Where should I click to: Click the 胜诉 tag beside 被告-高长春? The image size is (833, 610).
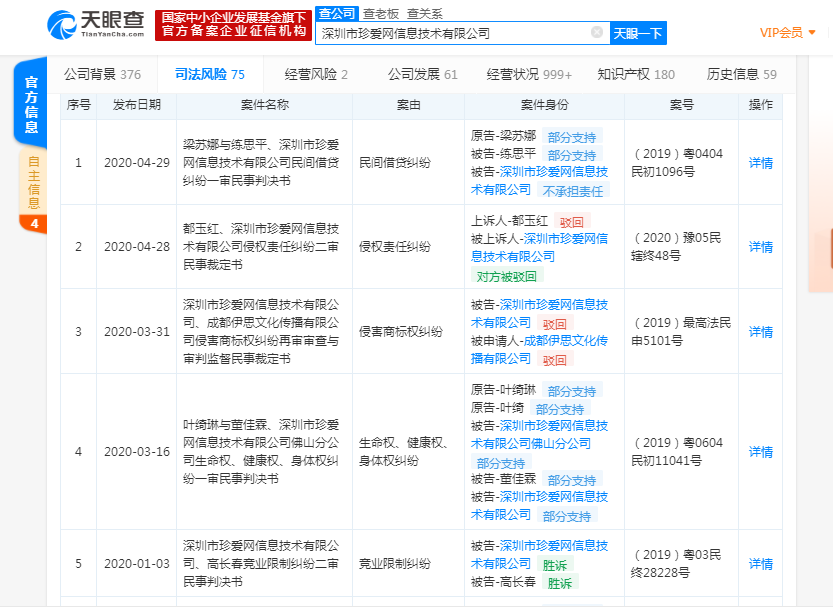[x=560, y=583]
